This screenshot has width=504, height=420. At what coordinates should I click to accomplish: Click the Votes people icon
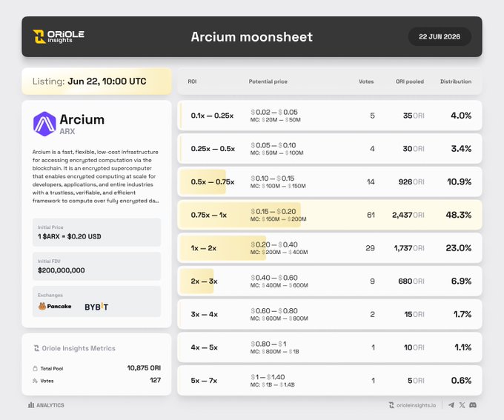[x=35, y=381]
